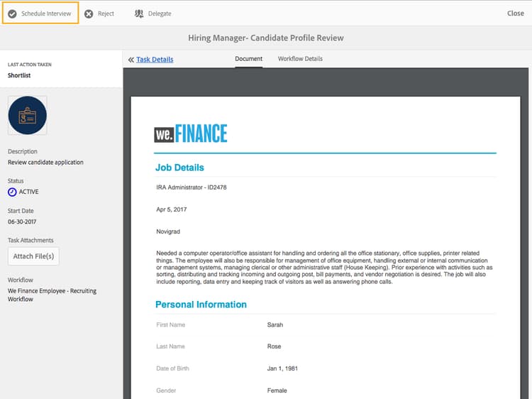Select the Novigrad location text
This screenshot has width=532, height=399.
[x=168, y=231]
